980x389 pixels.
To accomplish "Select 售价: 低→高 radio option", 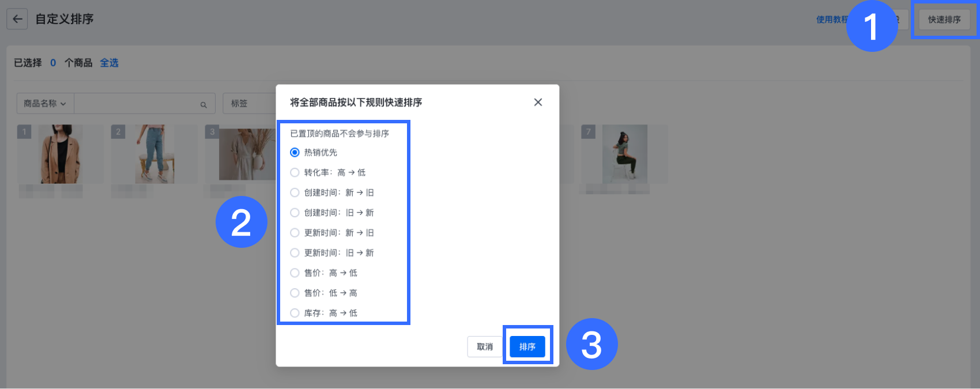I will pyautogui.click(x=295, y=293).
